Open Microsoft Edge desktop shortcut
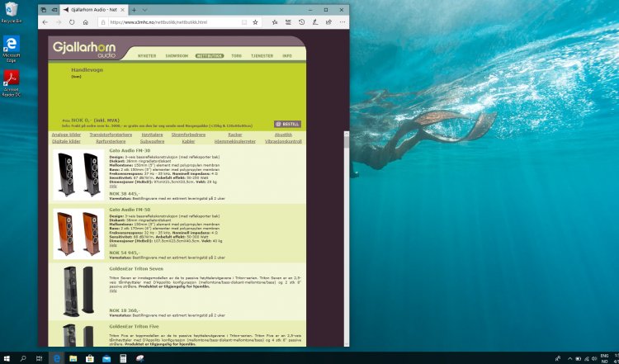The height and width of the screenshot is (364, 619). tap(11, 49)
